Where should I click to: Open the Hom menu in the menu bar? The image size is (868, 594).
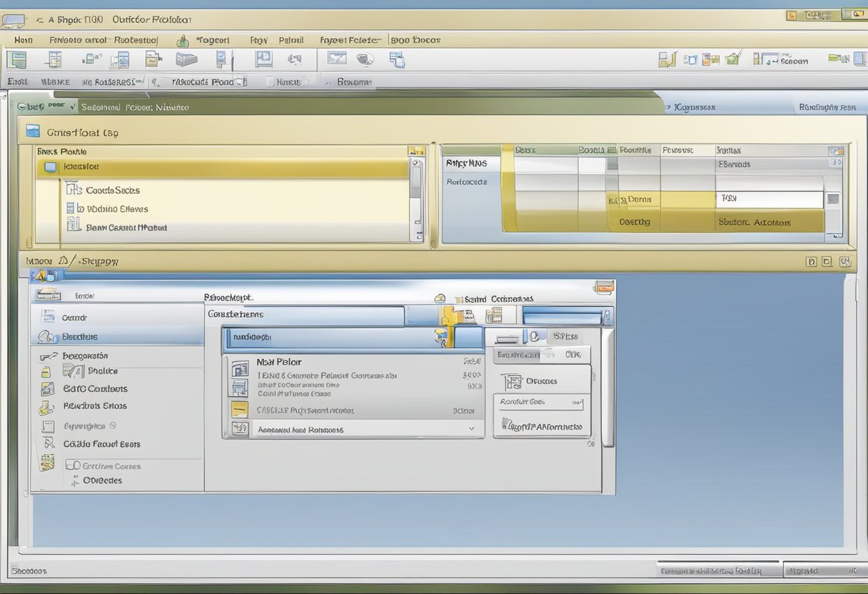coord(24,41)
